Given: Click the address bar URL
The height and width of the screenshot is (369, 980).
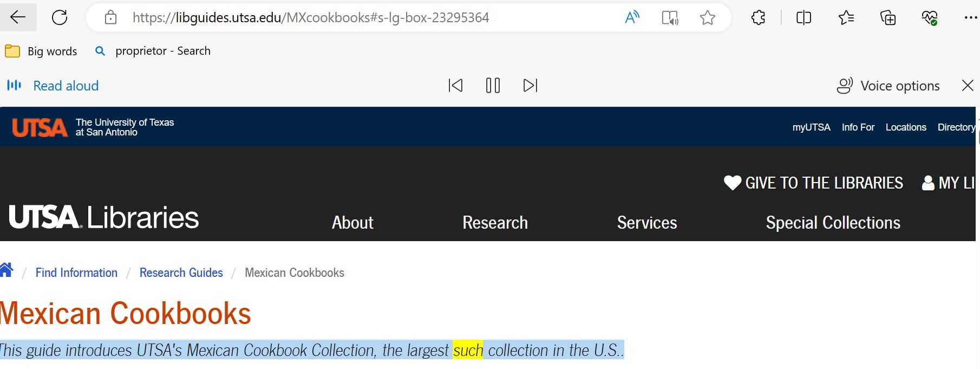Looking at the screenshot, I should tap(311, 17).
